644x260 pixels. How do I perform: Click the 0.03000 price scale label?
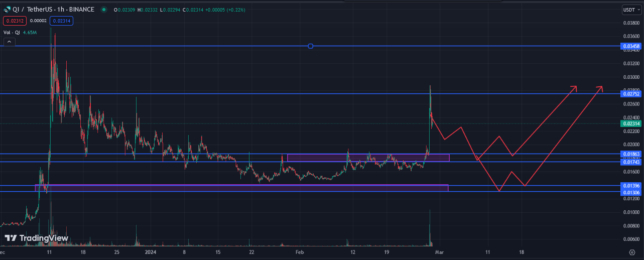click(631, 77)
